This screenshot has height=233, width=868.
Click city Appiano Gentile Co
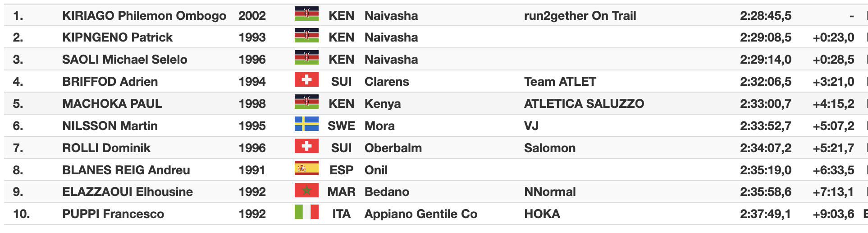(x=420, y=214)
